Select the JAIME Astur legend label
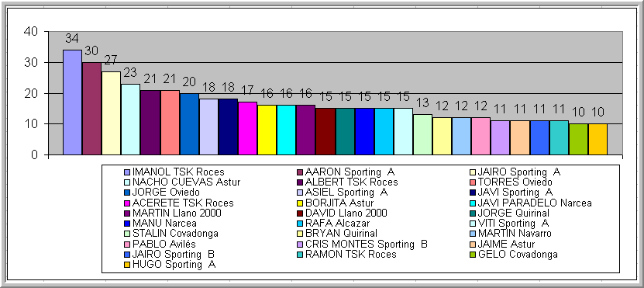Screen dimensions: 644x288 (507, 244)
